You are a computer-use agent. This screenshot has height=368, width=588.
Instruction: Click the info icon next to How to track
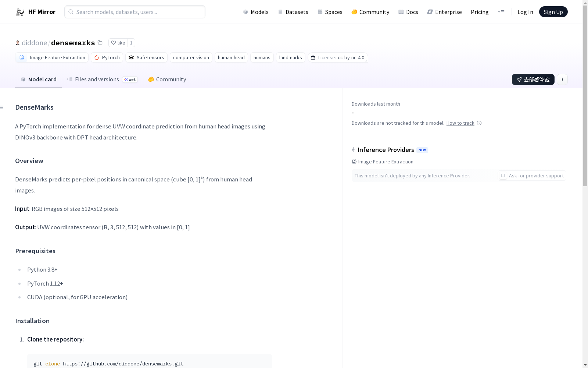pos(479,123)
